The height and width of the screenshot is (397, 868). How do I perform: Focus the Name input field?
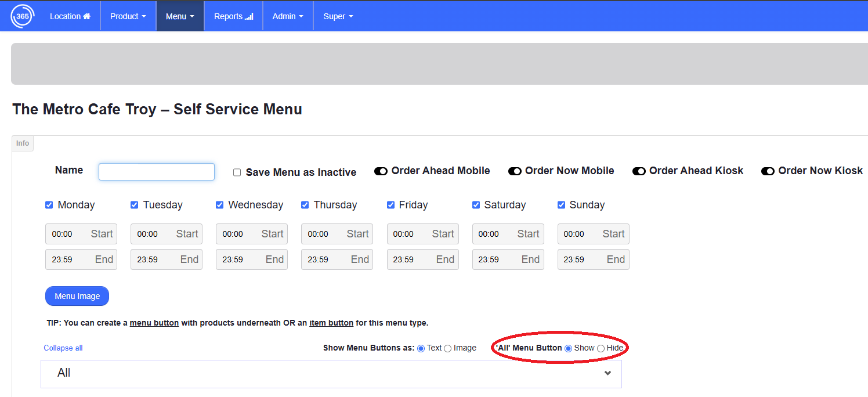157,172
